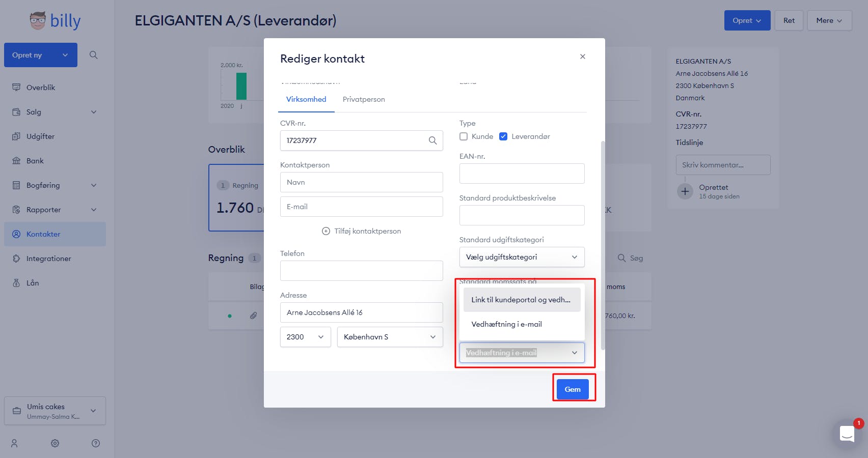Open settings gear icon in sidebar

point(55,443)
